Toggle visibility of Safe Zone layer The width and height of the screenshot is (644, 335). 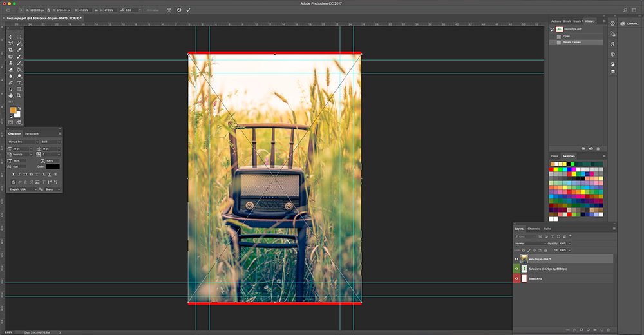pyautogui.click(x=516, y=269)
